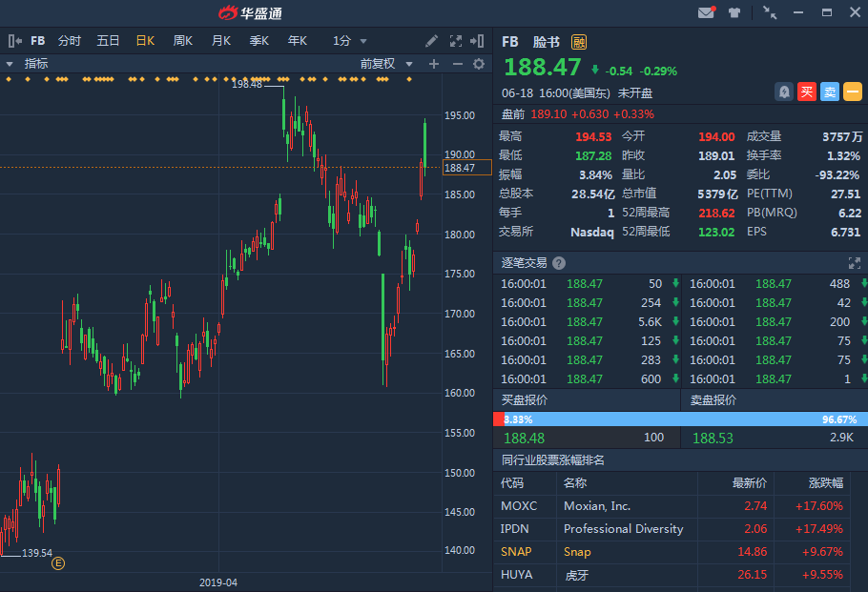This screenshot has width=868, height=592.
Task: Zoom in on chart with plus icon
Action: [x=434, y=64]
